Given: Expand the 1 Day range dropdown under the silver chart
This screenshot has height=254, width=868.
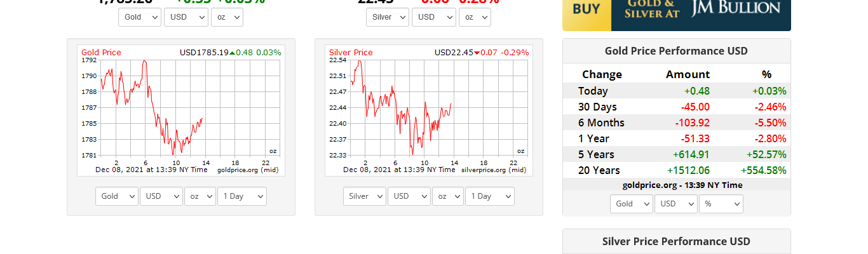Looking at the screenshot, I should 489,196.
